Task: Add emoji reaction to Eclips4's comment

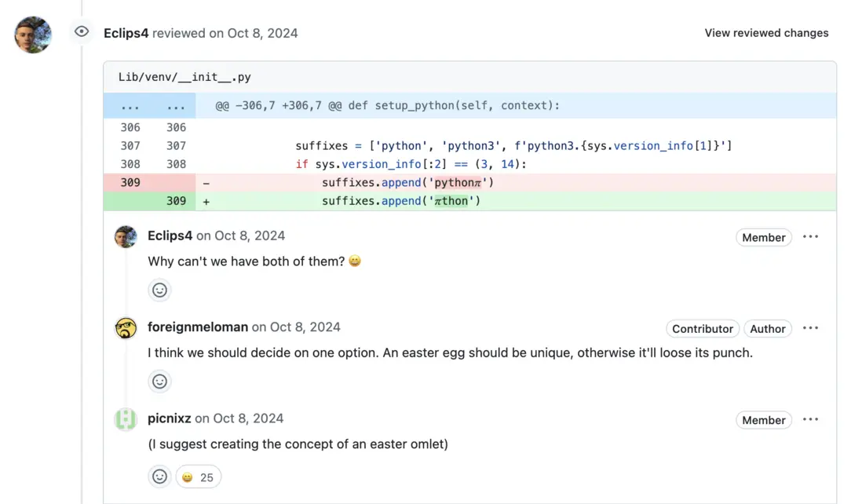Action: click(159, 290)
